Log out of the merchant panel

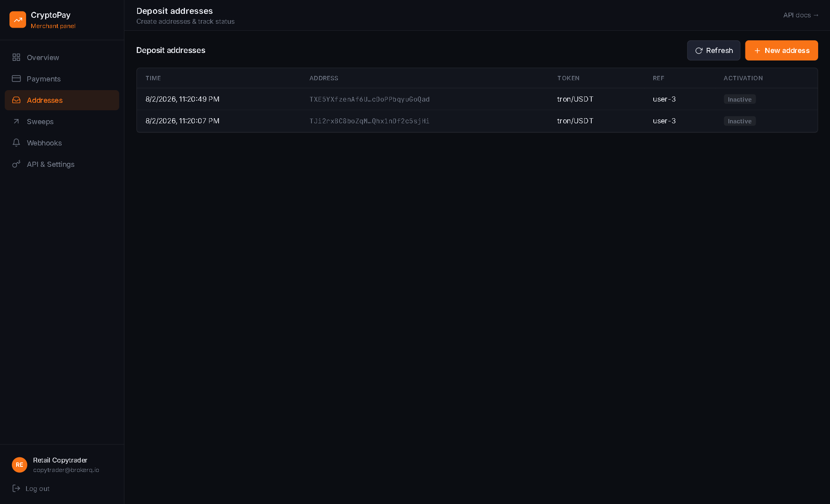[31, 489]
